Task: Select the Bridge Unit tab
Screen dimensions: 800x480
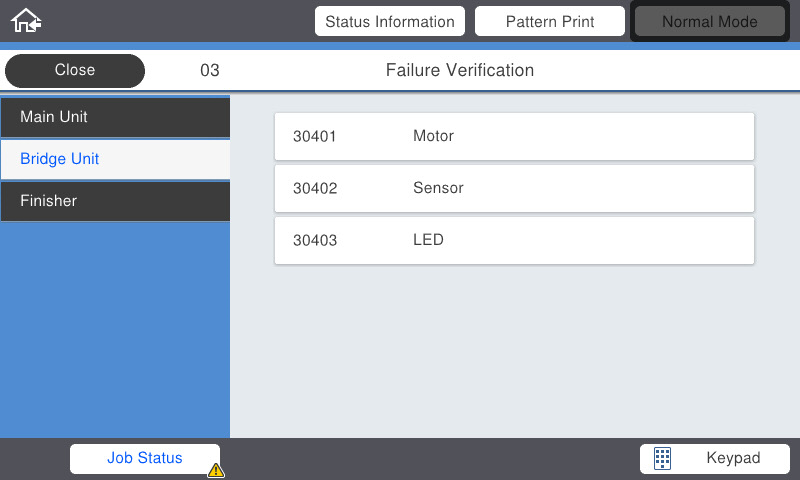Action: tap(115, 159)
